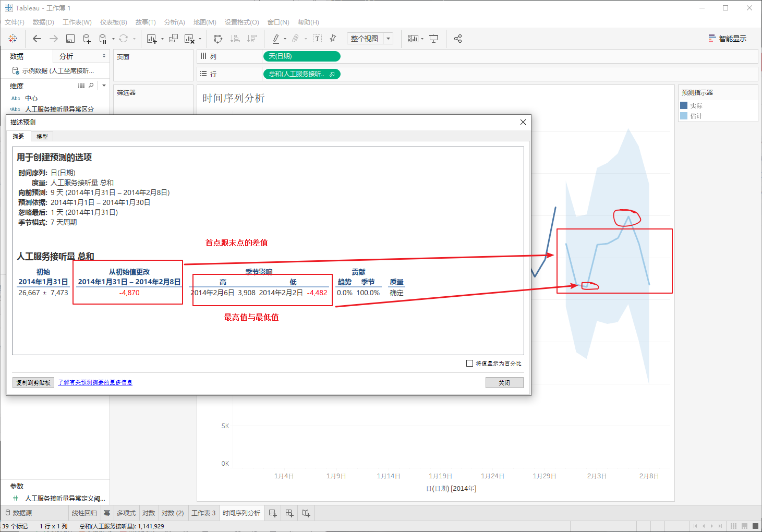
Task: Open the Analysis menu
Action: point(175,22)
